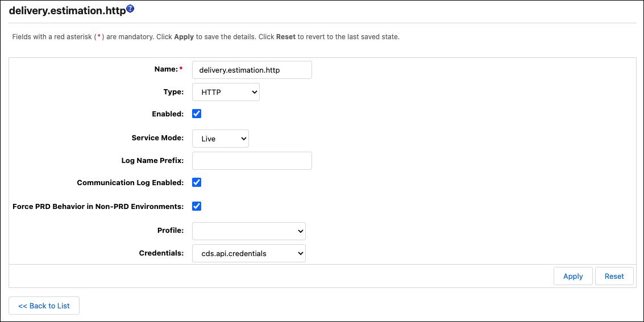Viewport: 644px width, 322px height.
Task: Click the 'Profile:' label
Action: pos(171,231)
